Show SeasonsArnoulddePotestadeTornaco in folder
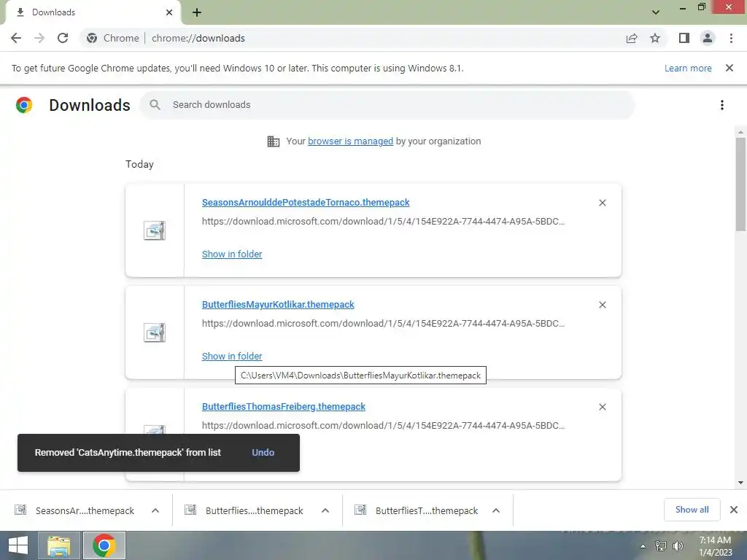This screenshot has width=747, height=560. [x=232, y=254]
